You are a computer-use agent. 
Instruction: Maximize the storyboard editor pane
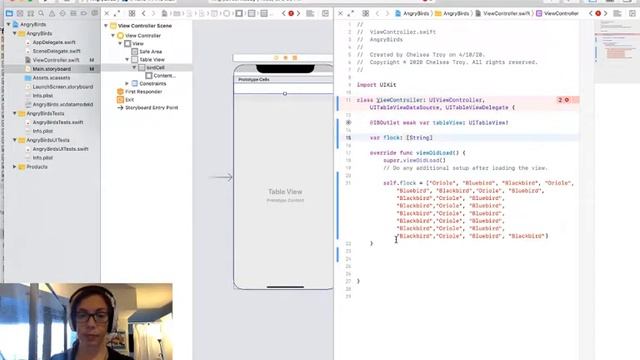[x=117, y=13]
